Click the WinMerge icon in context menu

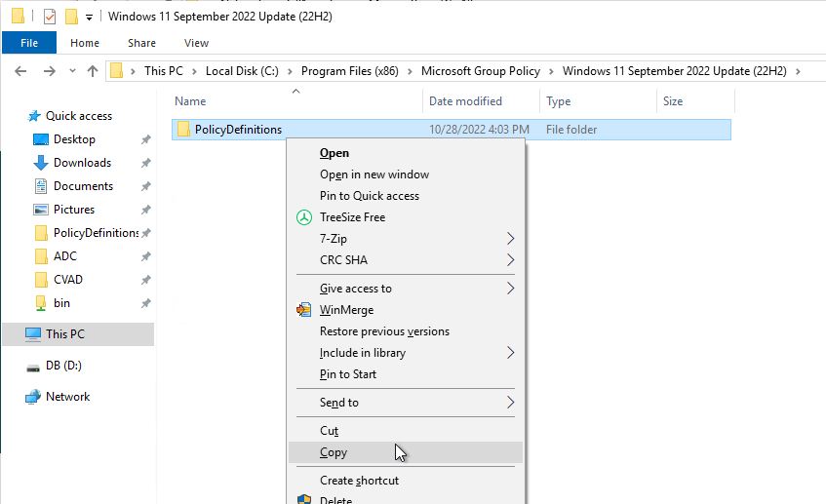click(x=304, y=310)
